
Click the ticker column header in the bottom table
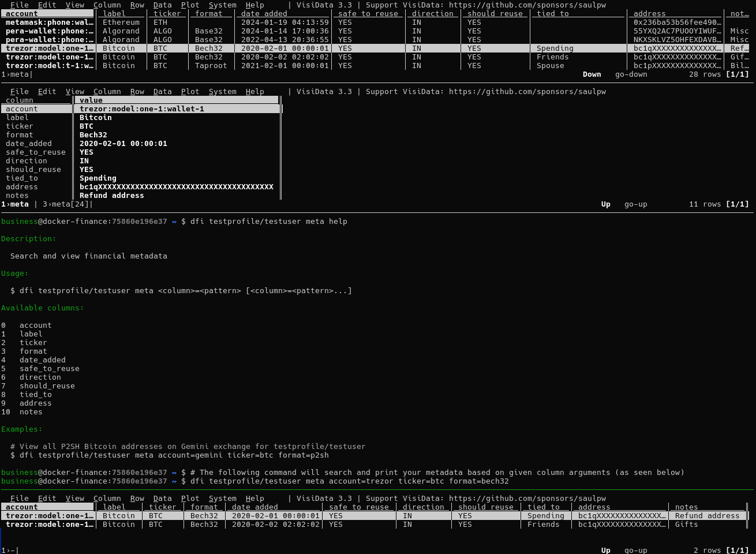pyautogui.click(x=162, y=507)
